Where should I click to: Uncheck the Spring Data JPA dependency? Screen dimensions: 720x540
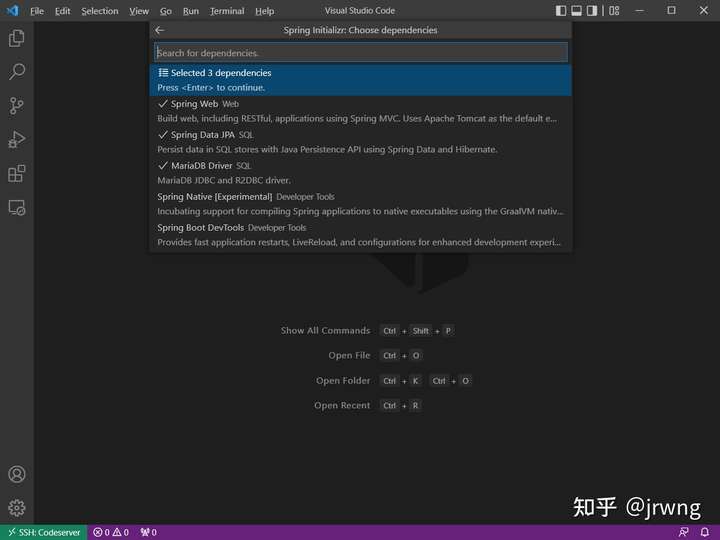(x=360, y=142)
